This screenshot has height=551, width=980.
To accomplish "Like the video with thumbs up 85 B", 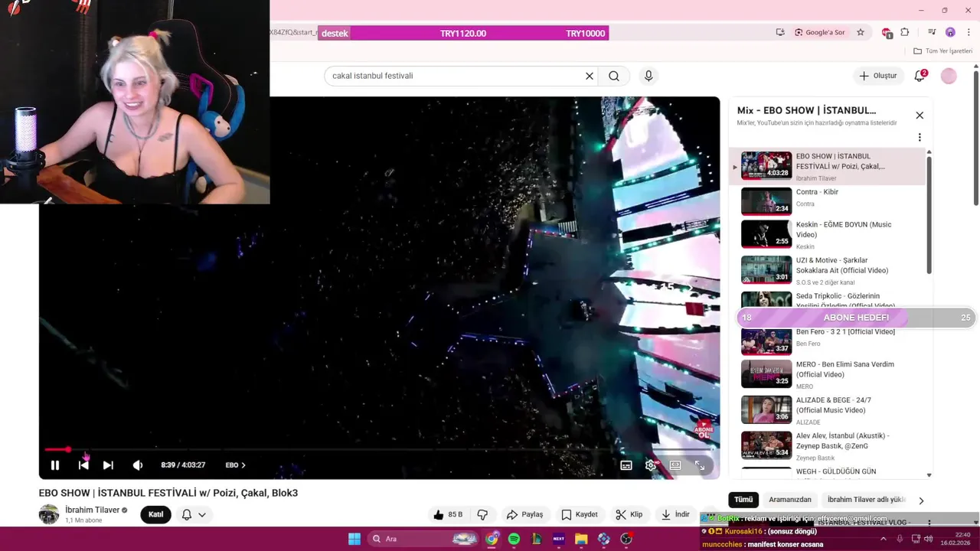I will click(x=448, y=514).
